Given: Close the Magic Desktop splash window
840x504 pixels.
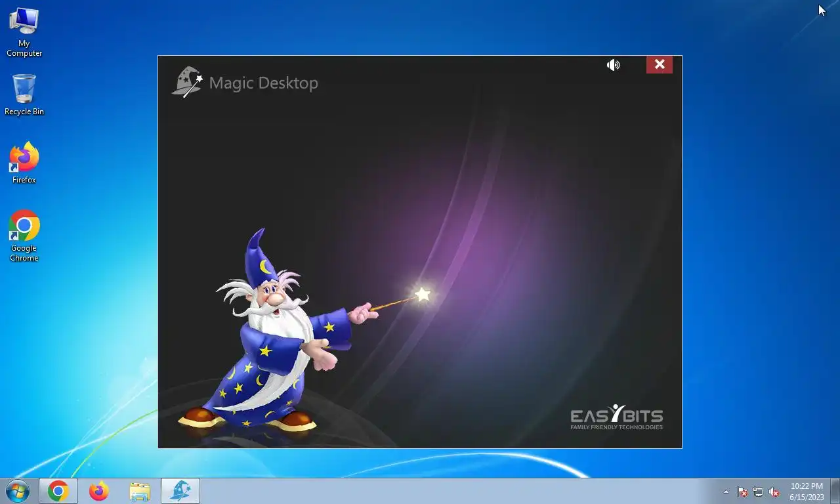Looking at the screenshot, I should 660,64.
